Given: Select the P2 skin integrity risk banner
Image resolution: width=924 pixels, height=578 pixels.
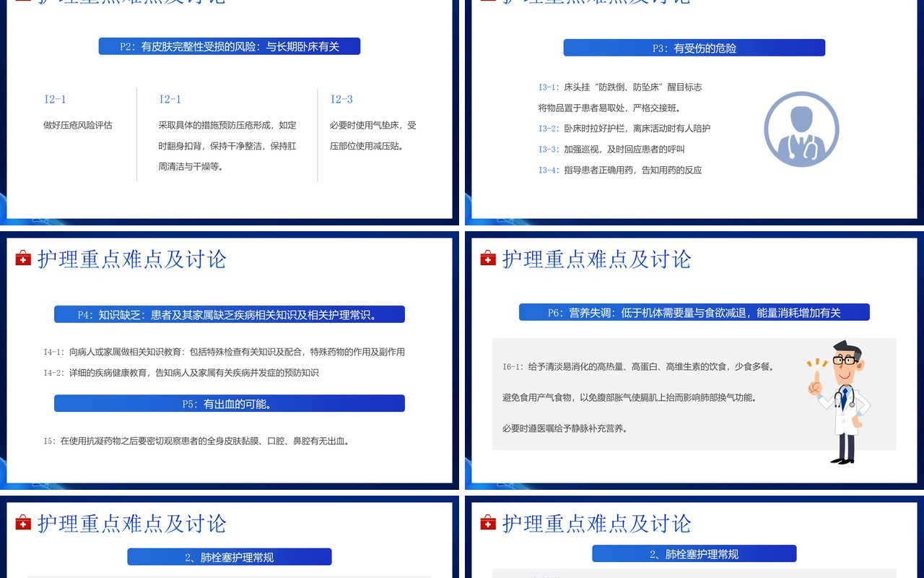Looking at the screenshot, I should pos(230,46).
